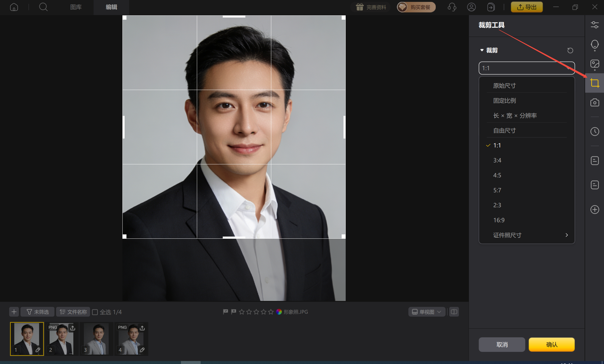
Task: Click the camera icon in the sidebar
Action: click(x=595, y=102)
